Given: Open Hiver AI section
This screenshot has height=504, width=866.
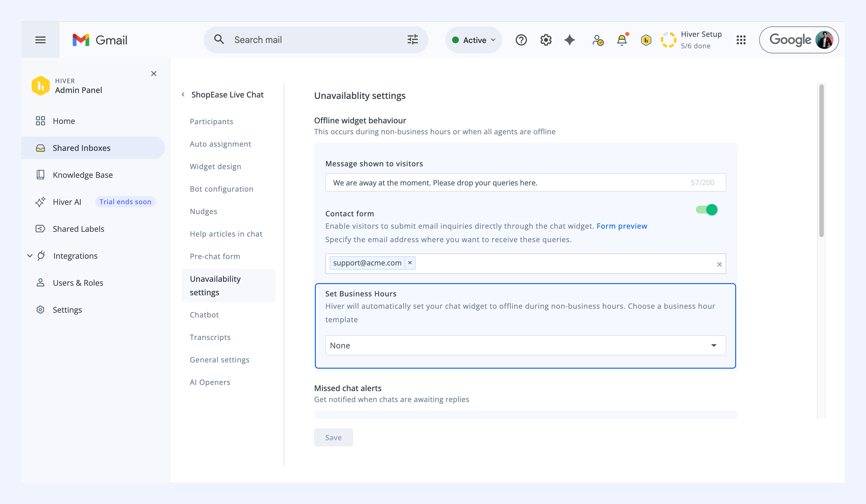Looking at the screenshot, I should [x=67, y=202].
